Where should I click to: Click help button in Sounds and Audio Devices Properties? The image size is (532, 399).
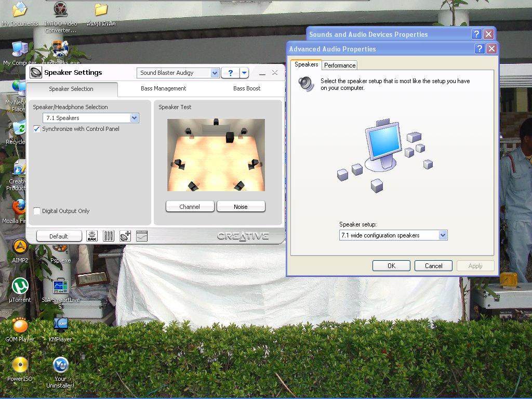(476, 34)
